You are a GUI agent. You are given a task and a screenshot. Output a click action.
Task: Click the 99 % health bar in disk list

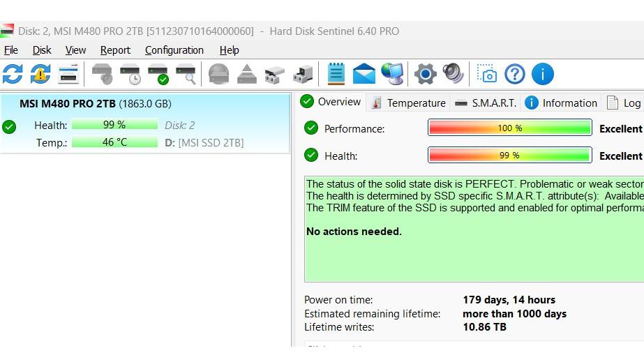[x=114, y=124]
